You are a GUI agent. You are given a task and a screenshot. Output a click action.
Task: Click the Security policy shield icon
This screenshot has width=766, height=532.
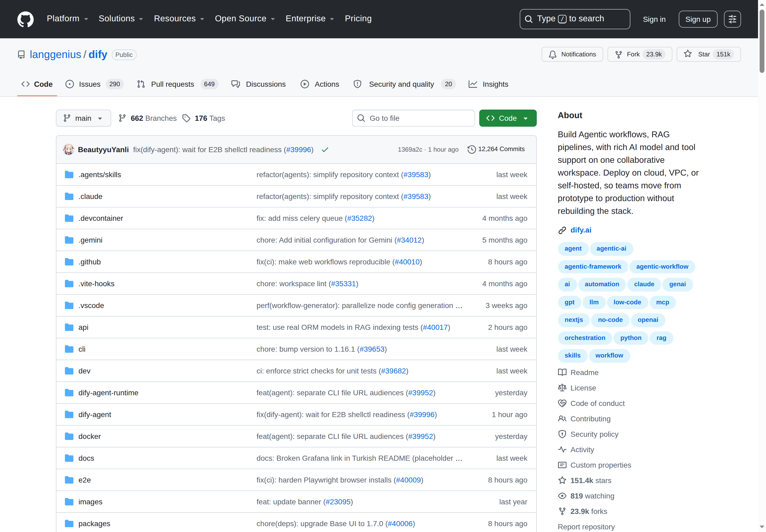562,434
